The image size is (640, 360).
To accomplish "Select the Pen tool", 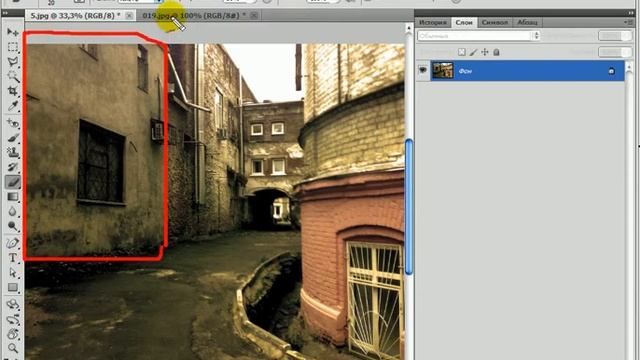I will pyautogui.click(x=13, y=243).
